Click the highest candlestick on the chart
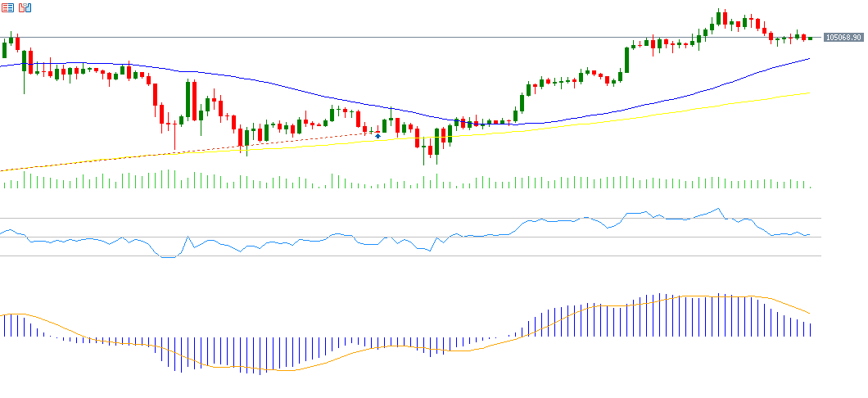 (719, 16)
